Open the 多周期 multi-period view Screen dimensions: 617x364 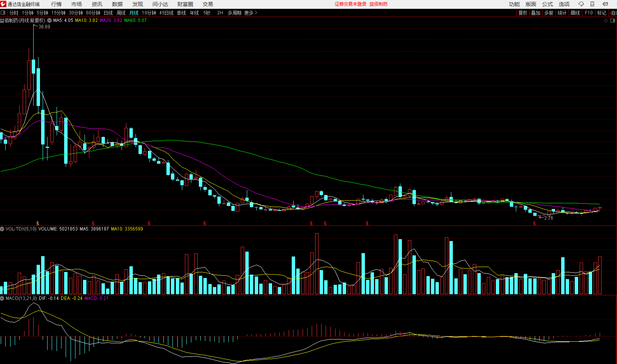click(234, 13)
